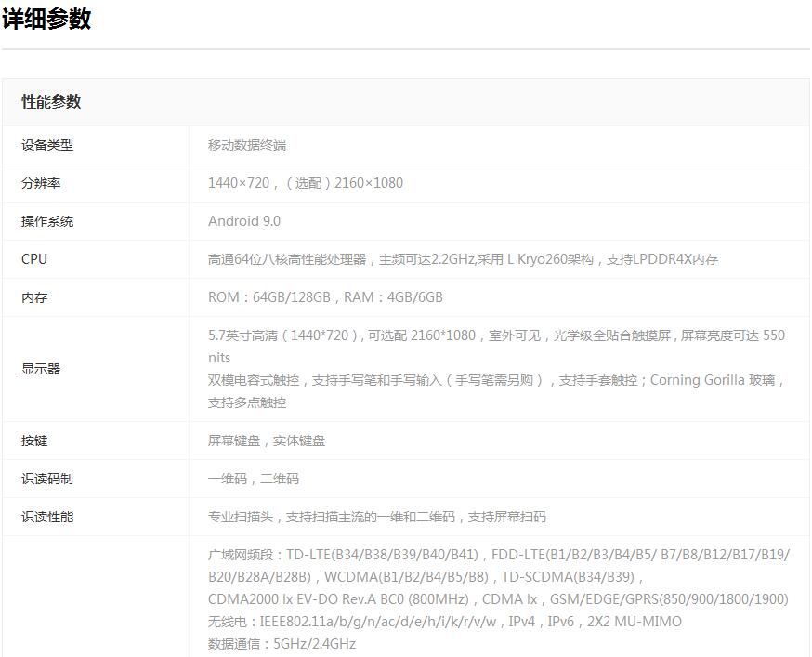Viewport: 812px width, 657px height.
Task: Select the 双模电容式触控 display description line
Action: click(496, 380)
